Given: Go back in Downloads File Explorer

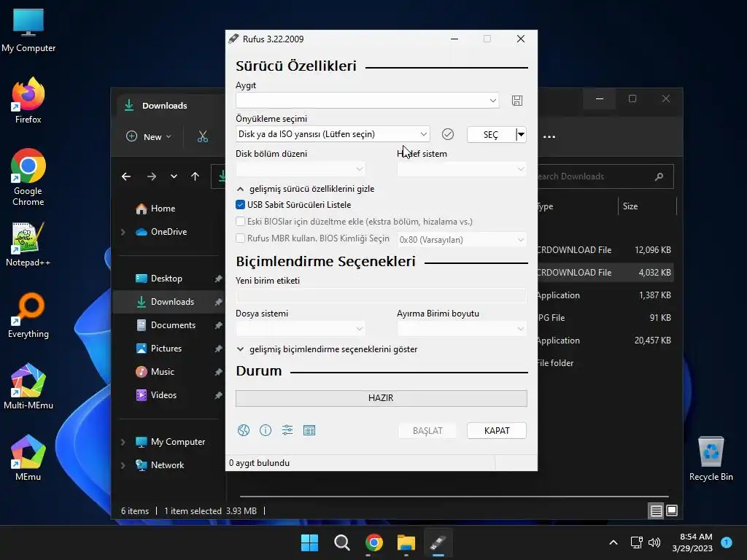Looking at the screenshot, I should (126, 176).
